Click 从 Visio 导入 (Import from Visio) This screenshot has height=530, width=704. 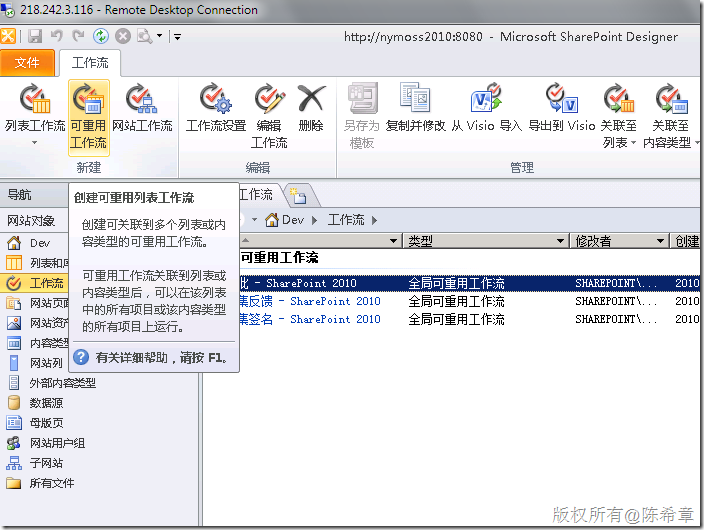click(486, 108)
